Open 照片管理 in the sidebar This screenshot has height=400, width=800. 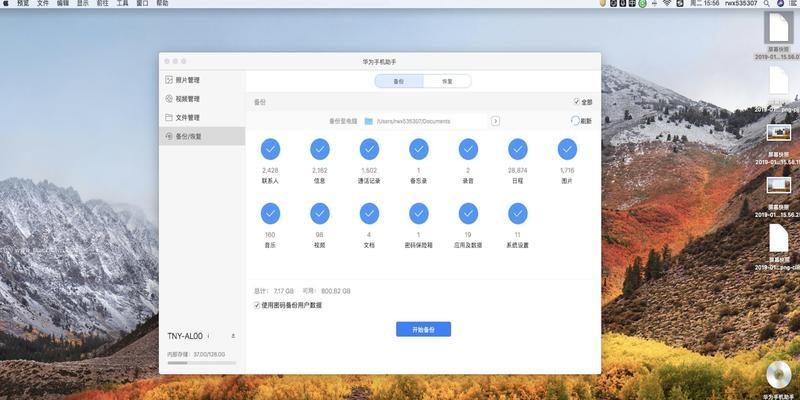click(202, 80)
